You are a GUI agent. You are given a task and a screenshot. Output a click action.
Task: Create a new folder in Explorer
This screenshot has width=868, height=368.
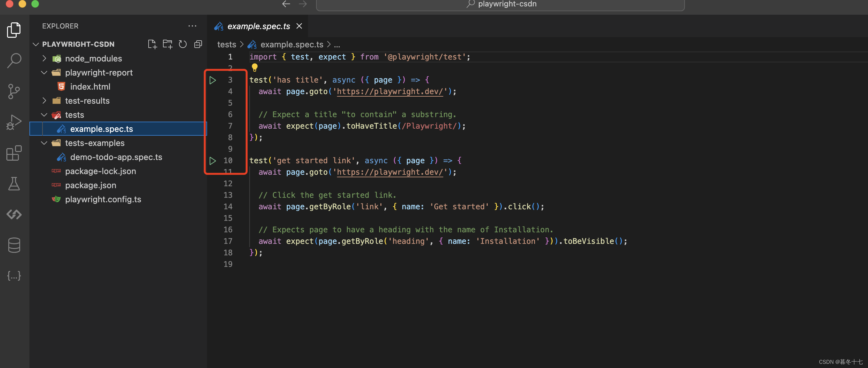tap(167, 44)
